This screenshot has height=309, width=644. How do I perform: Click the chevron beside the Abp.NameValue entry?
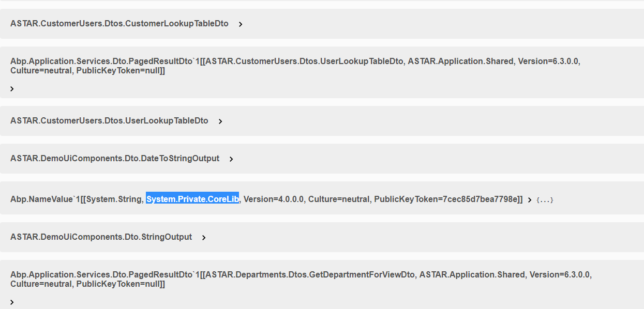point(529,198)
